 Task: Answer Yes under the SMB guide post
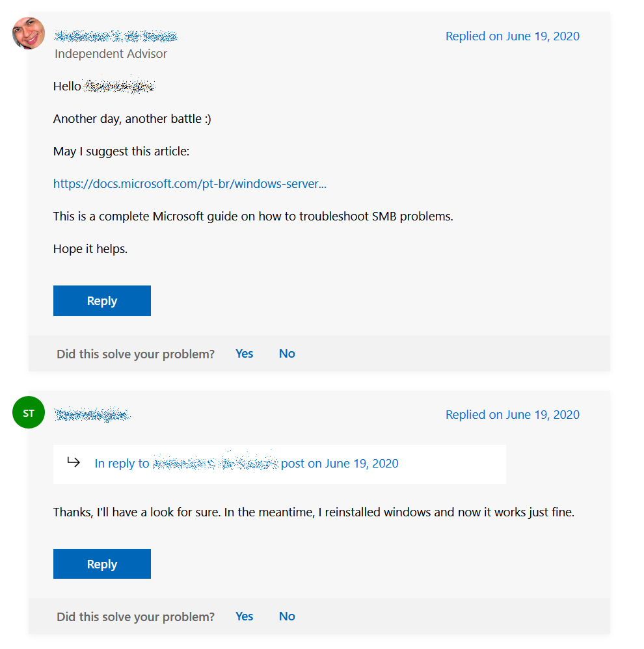244,354
